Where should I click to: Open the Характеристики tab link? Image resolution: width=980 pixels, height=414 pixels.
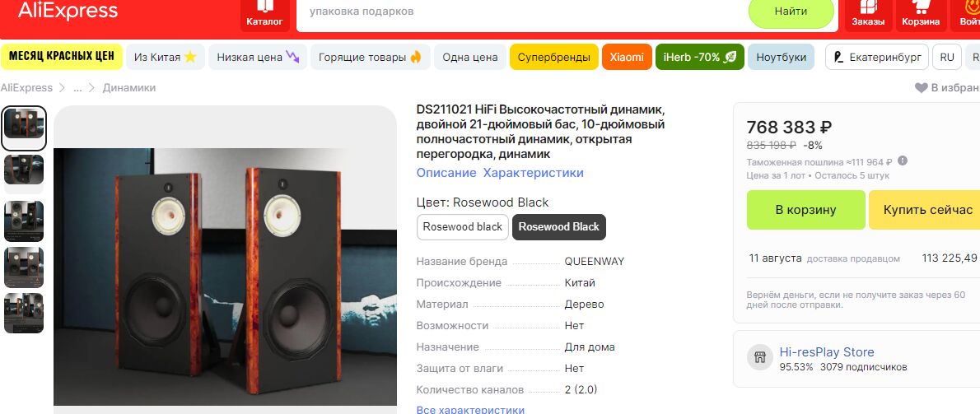(533, 172)
